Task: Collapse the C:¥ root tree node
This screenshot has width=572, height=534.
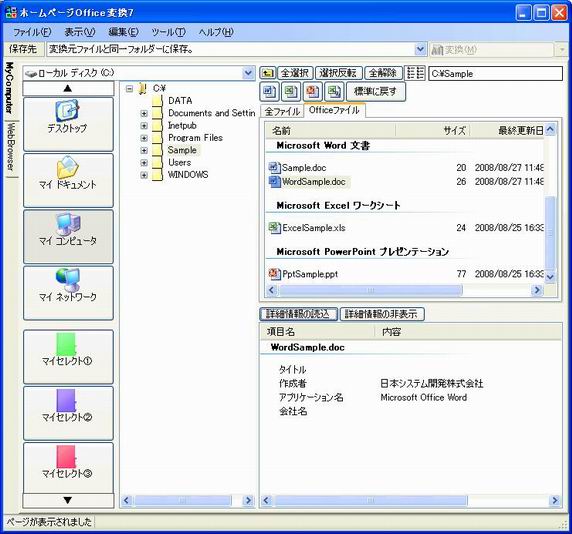Action: click(x=129, y=89)
